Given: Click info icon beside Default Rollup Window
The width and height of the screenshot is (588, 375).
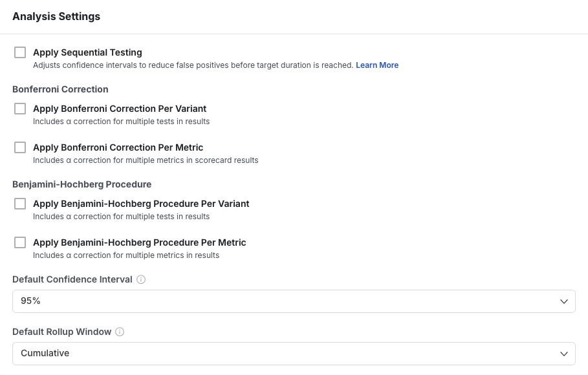Looking at the screenshot, I should coord(120,332).
